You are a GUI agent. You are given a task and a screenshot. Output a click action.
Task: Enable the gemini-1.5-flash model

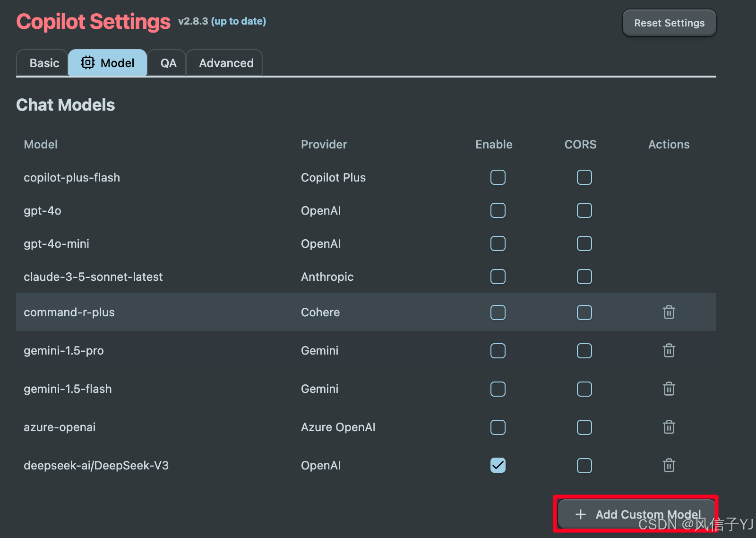pos(498,389)
